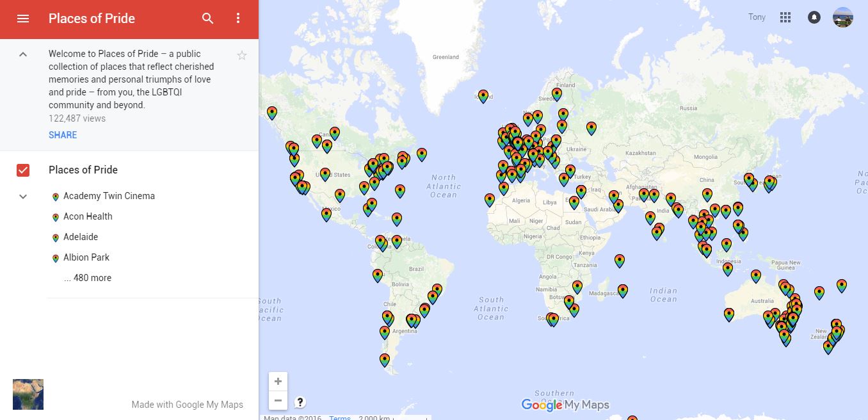Click the Greenland map label
Screen dimensions: 868x420
[446, 57]
